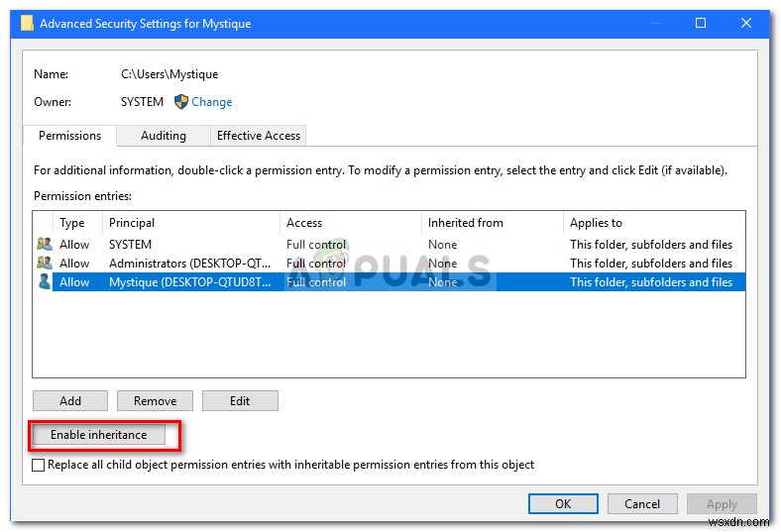Check Replace all child object permission entries
This screenshot has height=532, width=781.
[39, 465]
